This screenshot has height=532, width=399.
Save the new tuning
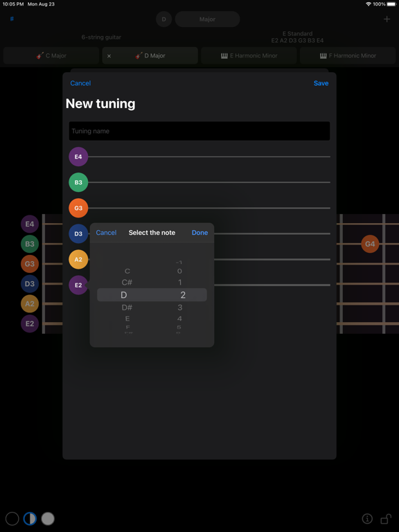(321, 83)
